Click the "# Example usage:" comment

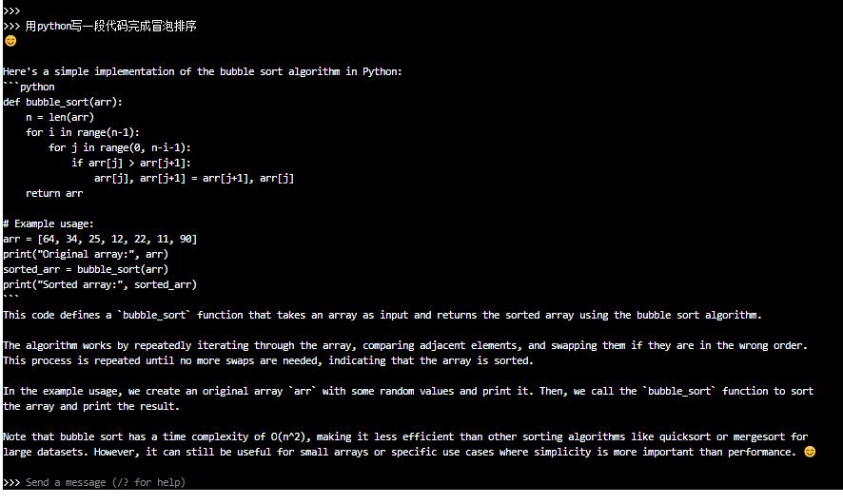[49, 224]
